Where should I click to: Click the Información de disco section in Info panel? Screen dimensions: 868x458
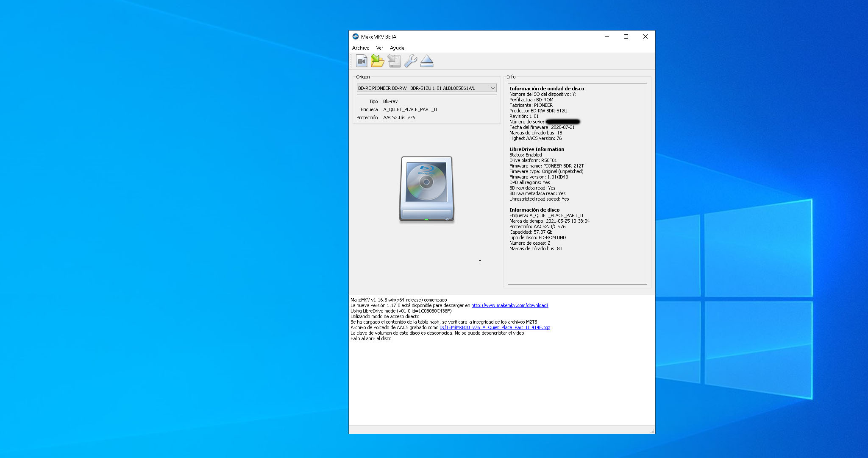(534, 209)
